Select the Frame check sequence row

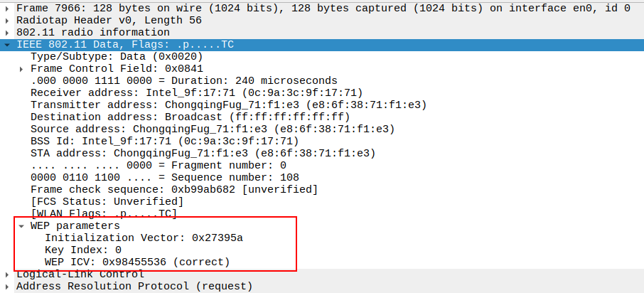[x=173, y=190]
